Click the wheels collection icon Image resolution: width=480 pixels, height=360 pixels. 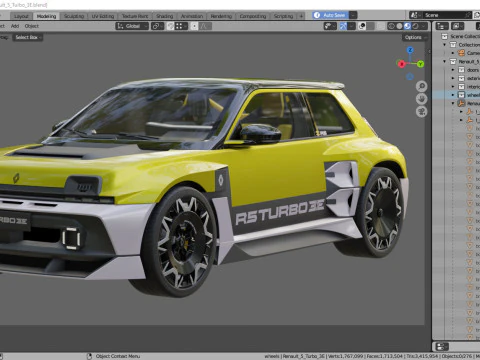pyautogui.click(x=461, y=95)
